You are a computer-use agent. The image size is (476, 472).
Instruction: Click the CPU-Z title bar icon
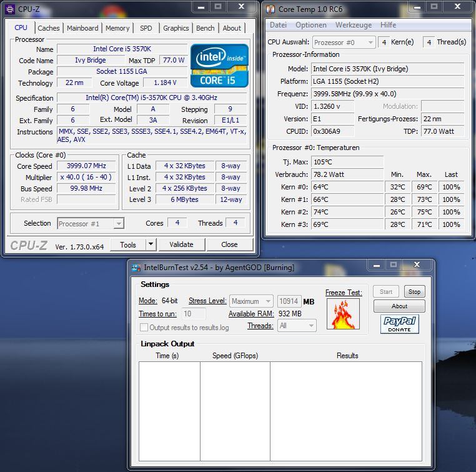[10, 9]
